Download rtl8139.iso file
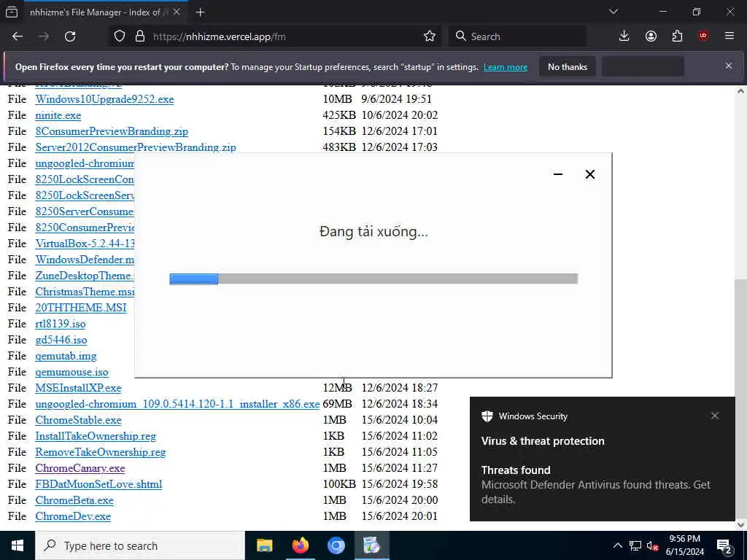The height and width of the screenshot is (560, 747). pos(61,324)
